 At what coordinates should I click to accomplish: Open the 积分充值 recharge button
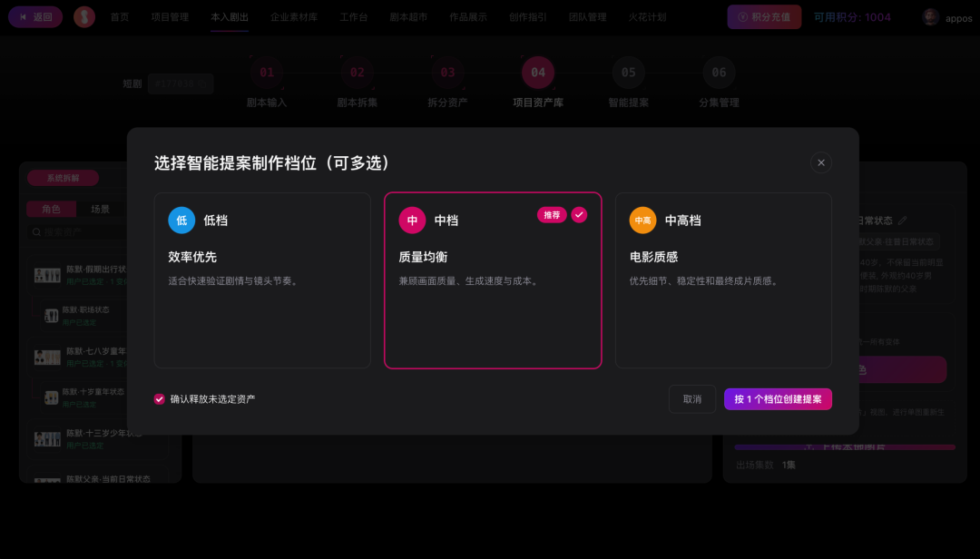click(x=764, y=17)
